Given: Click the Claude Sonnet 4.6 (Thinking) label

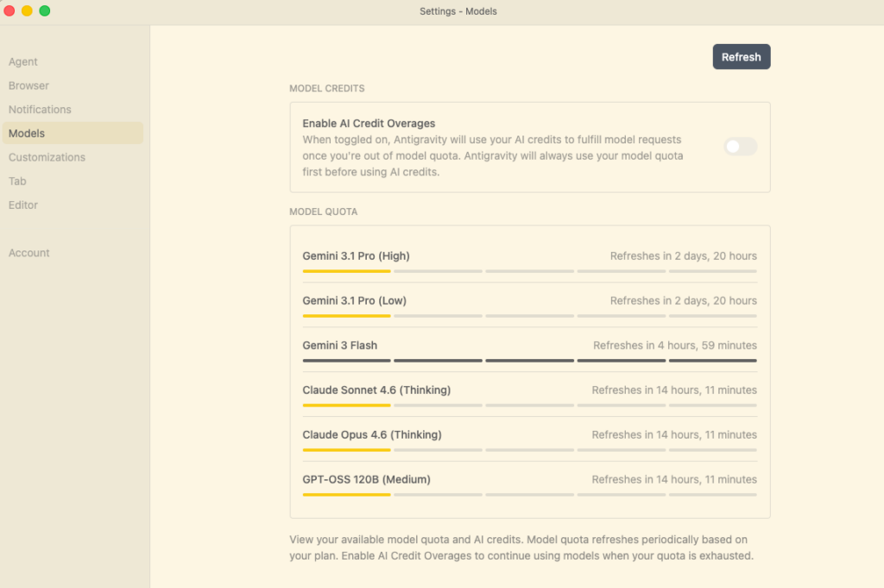Looking at the screenshot, I should (x=376, y=390).
